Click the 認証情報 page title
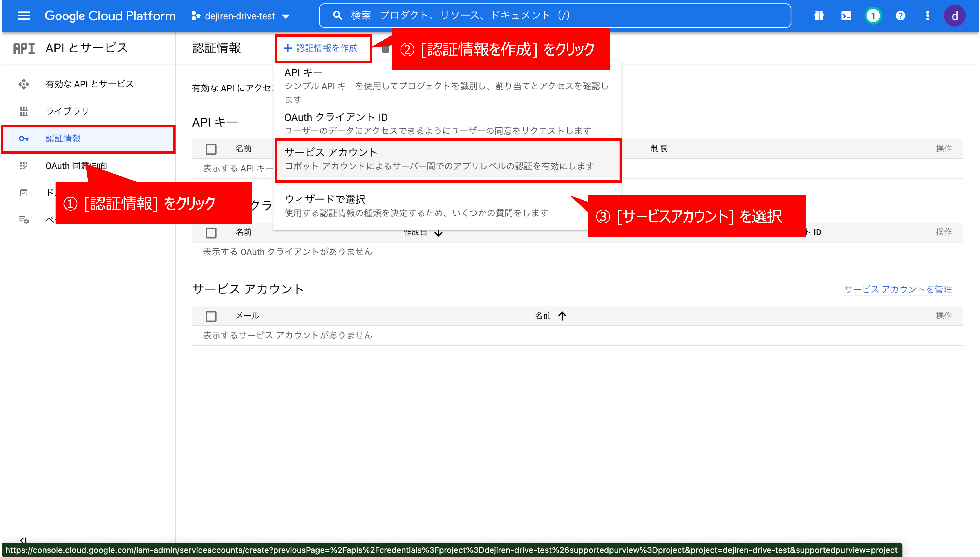This screenshot has width=980, height=557. (x=217, y=48)
